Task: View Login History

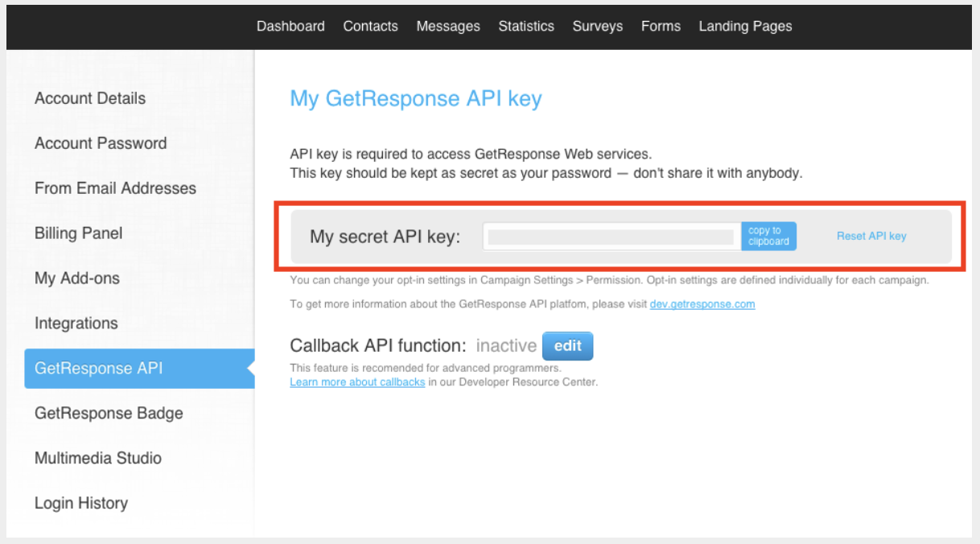Action: tap(81, 504)
